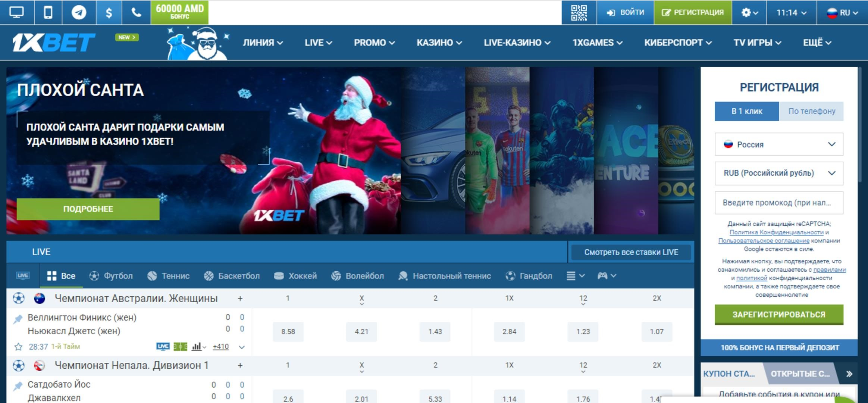The width and height of the screenshot is (868, 403).
Task: Select the Гандбол tab
Action: (529, 276)
